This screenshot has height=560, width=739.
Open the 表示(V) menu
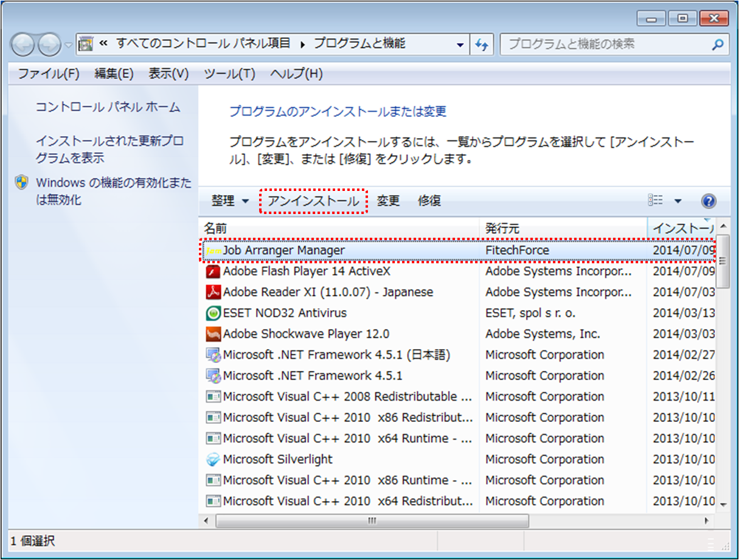[168, 74]
